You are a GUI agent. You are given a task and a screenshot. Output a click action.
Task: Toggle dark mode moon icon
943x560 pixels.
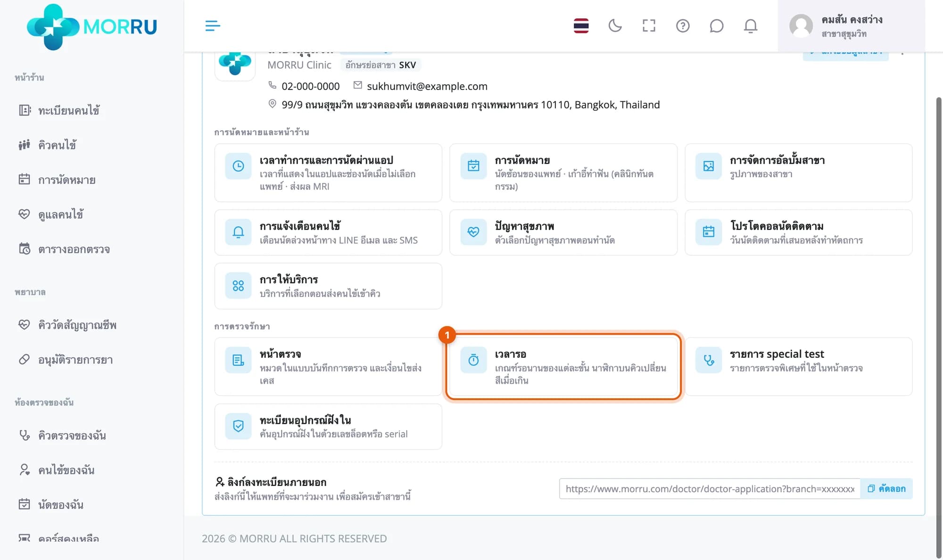[615, 26]
